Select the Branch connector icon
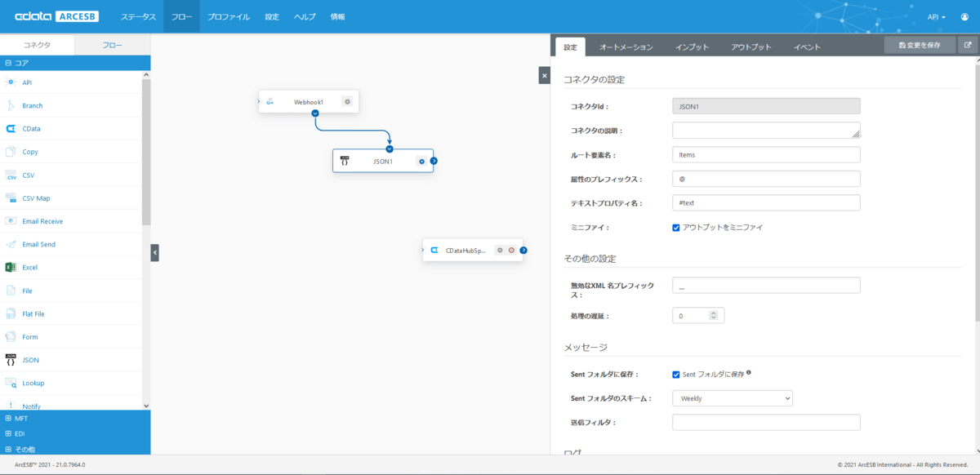 coord(11,105)
